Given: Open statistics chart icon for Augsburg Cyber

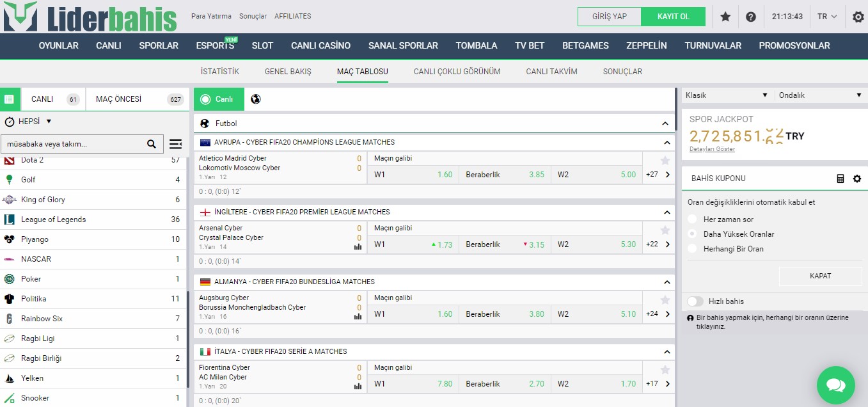Looking at the screenshot, I should click(x=358, y=317).
